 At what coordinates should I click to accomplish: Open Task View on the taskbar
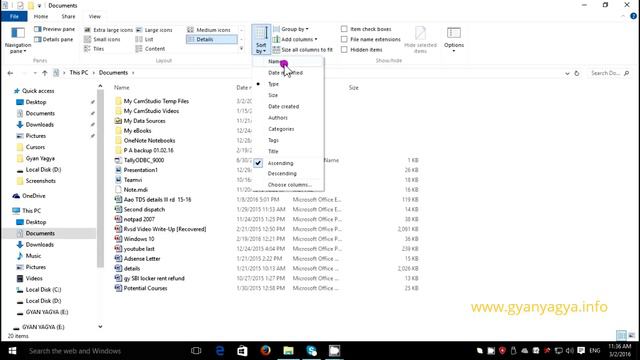(x=196, y=351)
